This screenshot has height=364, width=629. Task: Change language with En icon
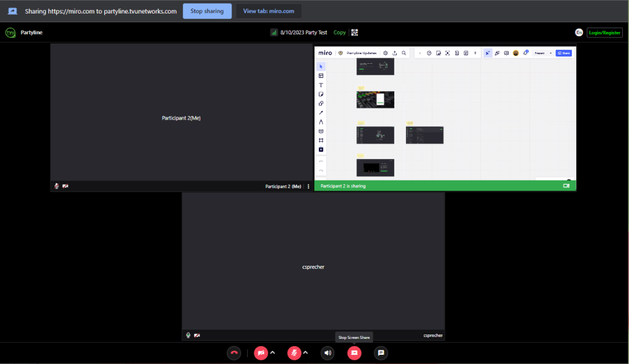579,33
